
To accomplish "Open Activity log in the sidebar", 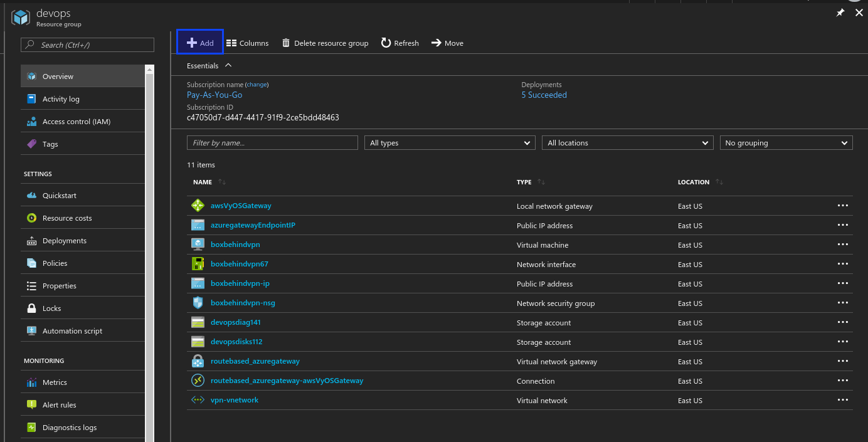I will [83, 98].
